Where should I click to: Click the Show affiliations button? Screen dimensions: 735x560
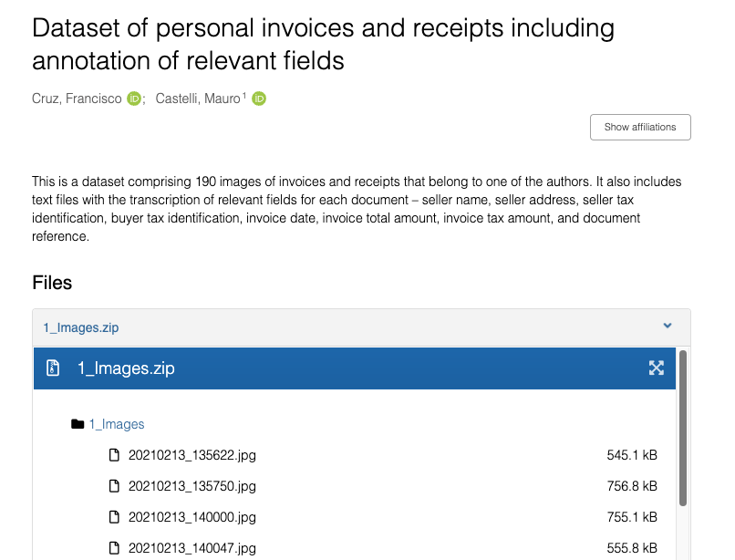tap(640, 127)
